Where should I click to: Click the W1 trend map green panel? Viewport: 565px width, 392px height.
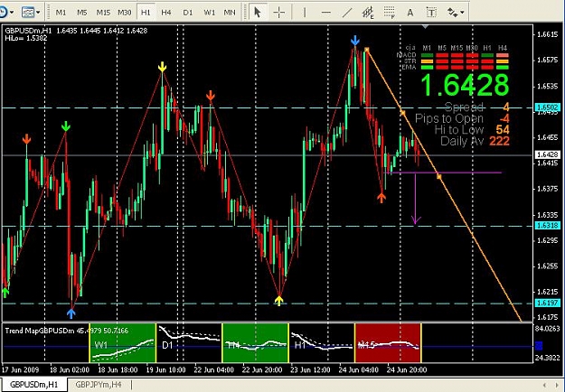[123, 342]
